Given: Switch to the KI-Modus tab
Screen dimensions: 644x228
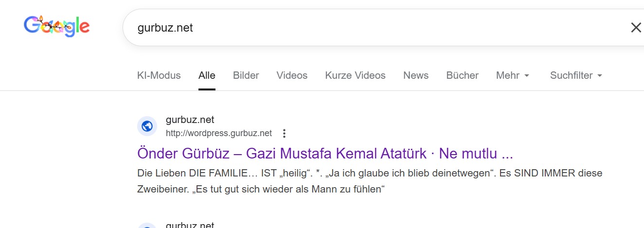Looking at the screenshot, I should coord(159,75).
